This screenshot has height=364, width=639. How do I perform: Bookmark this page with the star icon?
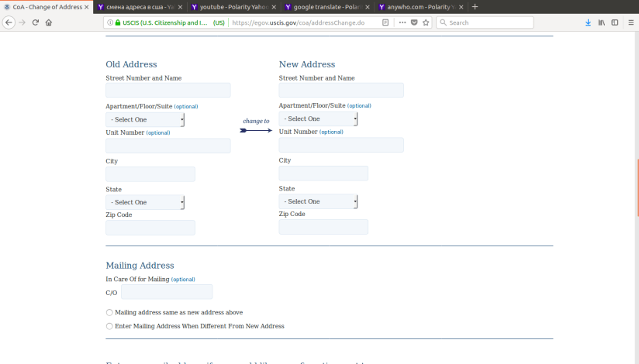point(426,22)
